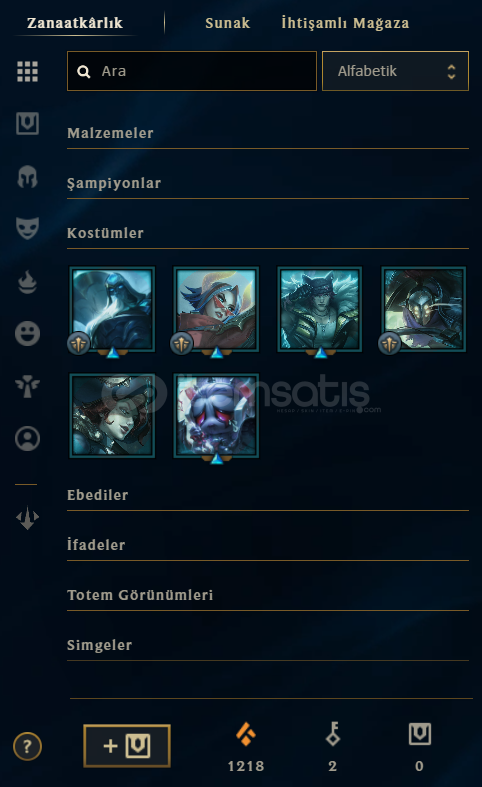Select the ward skins filter icon

point(27,386)
